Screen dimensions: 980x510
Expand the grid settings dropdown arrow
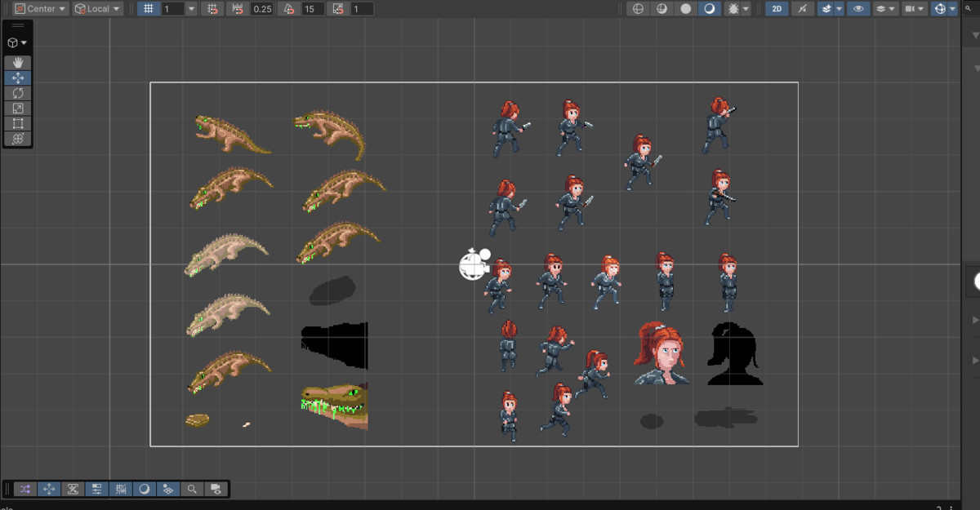[x=192, y=9]
